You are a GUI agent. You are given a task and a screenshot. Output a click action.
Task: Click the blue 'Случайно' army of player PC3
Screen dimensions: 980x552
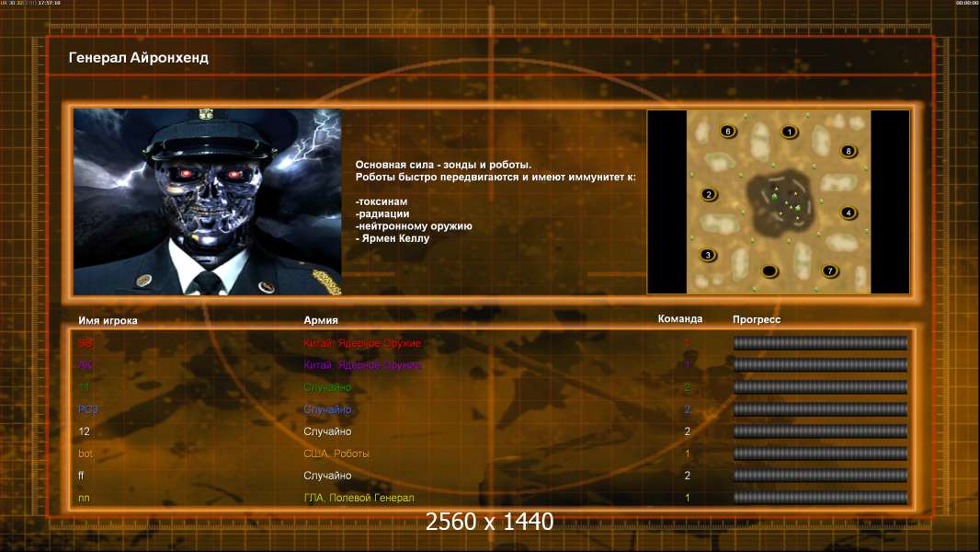[327, 408]
